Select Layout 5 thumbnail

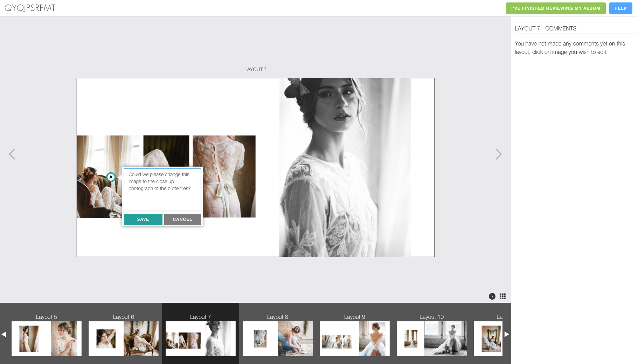coord(47,338)
